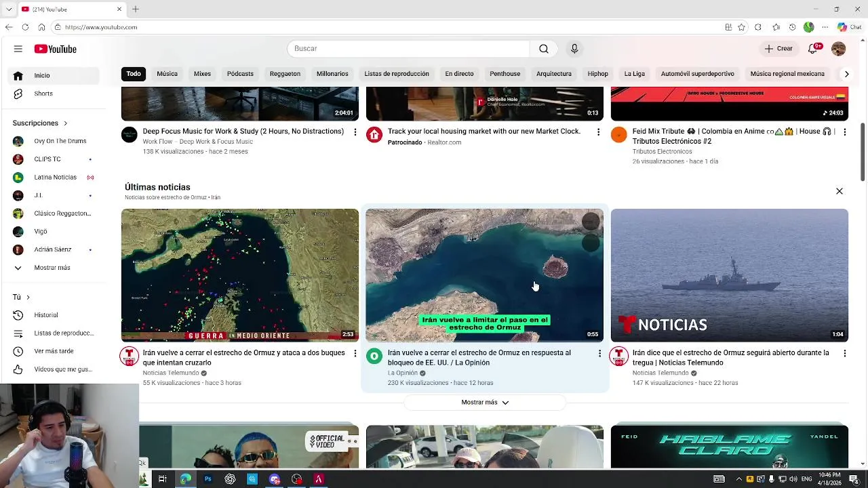Open Historial in the sidebar
This screenshot has width=868, height=488.
tap(53, 315)
